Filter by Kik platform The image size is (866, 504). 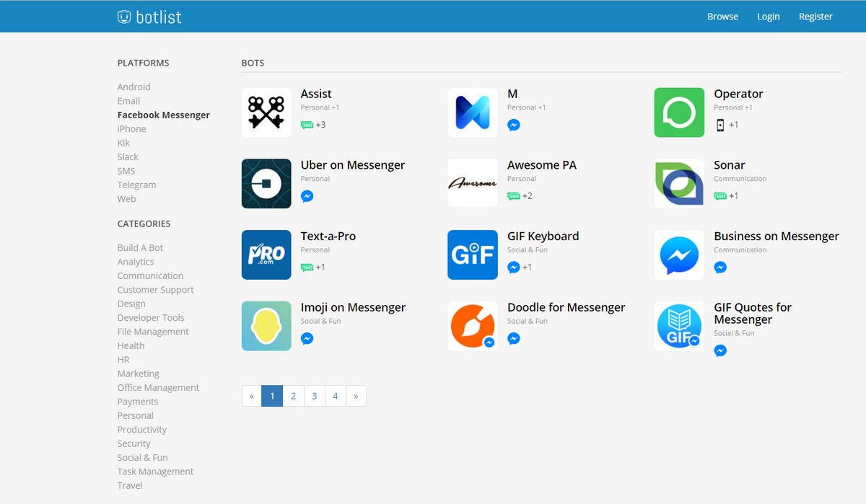[x=123, y=143]
